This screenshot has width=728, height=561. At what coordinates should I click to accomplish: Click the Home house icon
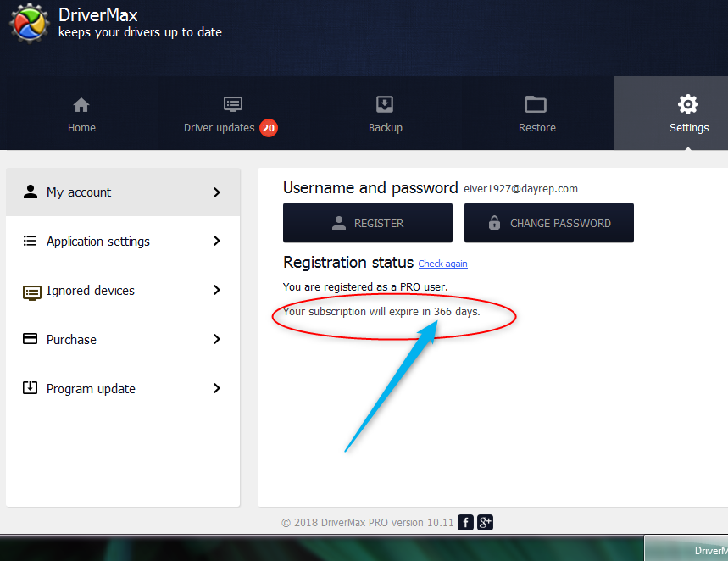(x=81, y=105)
